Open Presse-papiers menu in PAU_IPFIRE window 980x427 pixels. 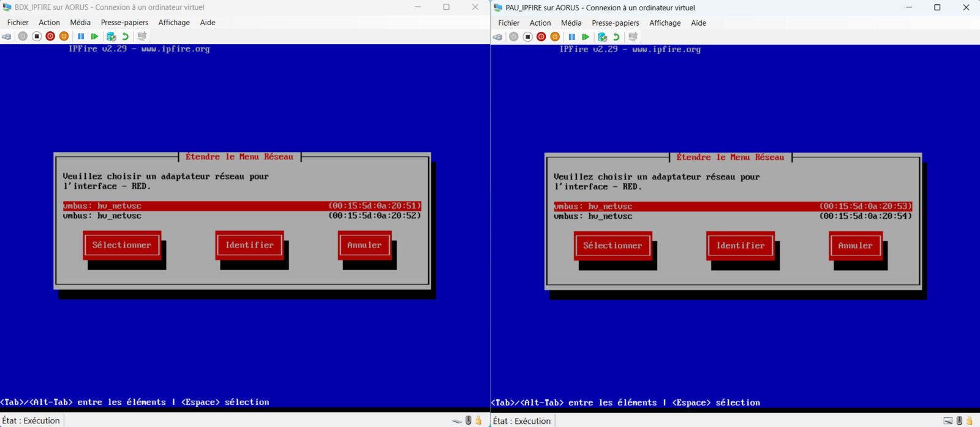pyautogui.click(x=615, y=23)
